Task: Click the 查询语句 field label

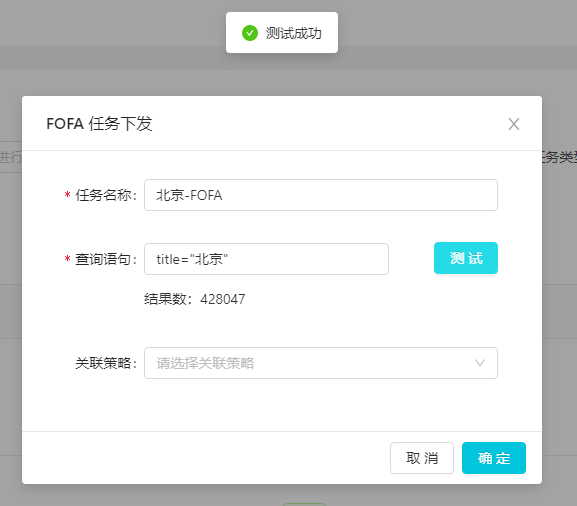Action: (106, 259)
